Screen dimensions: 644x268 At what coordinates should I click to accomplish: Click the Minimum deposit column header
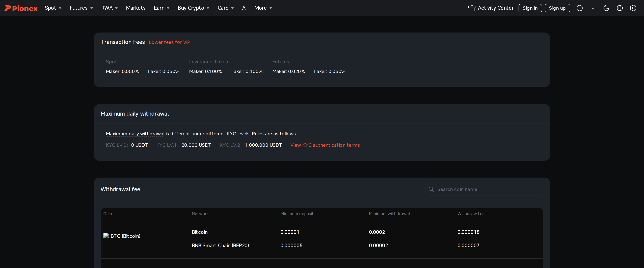coord(297,214)
